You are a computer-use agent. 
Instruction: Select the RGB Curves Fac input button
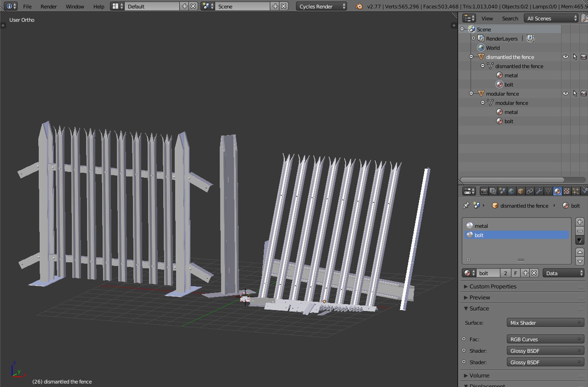[545, 339]
